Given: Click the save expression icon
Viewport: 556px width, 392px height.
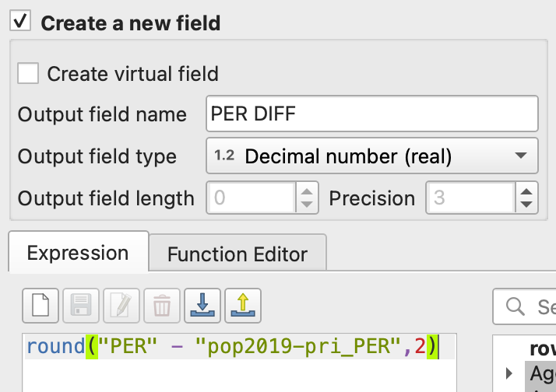Looking at the screenshot, I should tap(81, 306).
